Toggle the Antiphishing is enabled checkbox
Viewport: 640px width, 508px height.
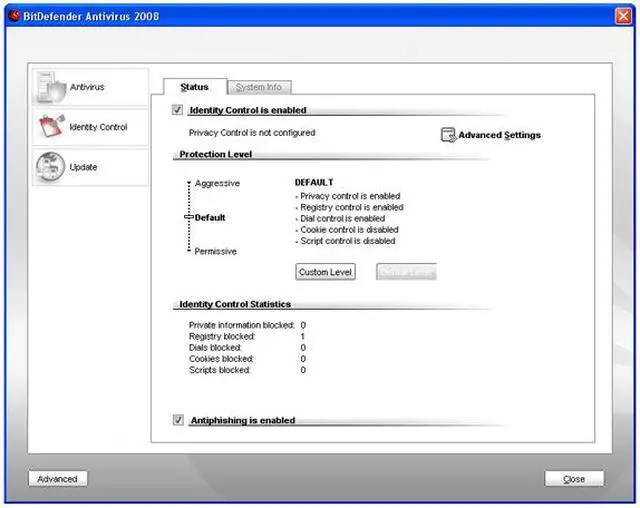pos(178,421)
